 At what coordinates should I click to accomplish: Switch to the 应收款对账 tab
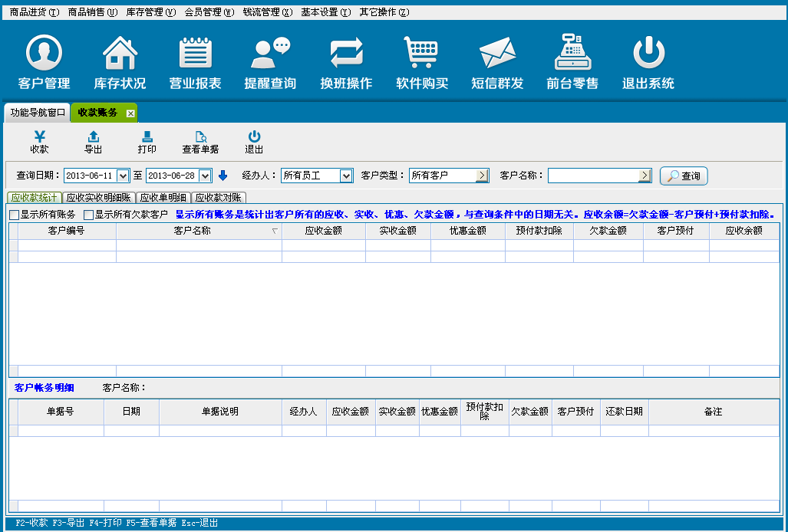(219, 198)
